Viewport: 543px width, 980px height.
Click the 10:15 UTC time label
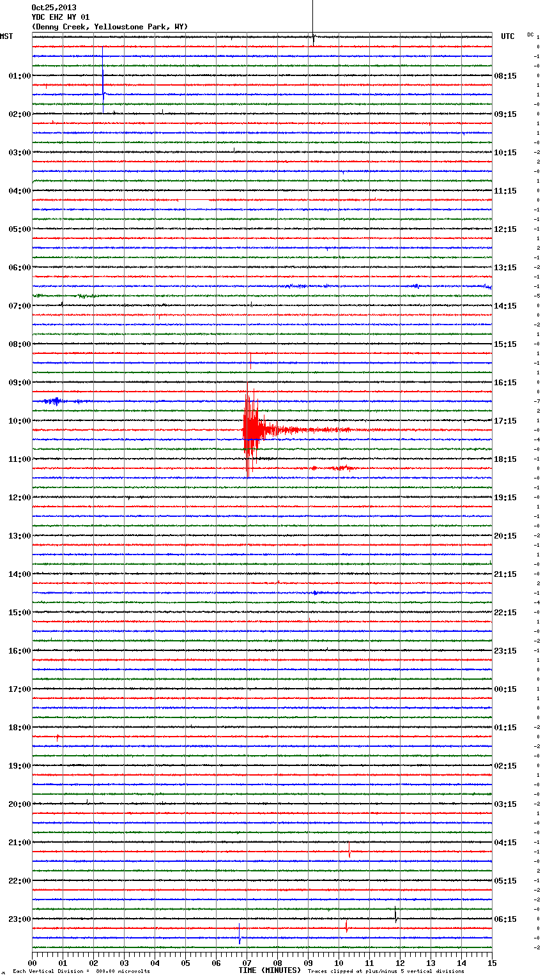[x=505, y=153]
